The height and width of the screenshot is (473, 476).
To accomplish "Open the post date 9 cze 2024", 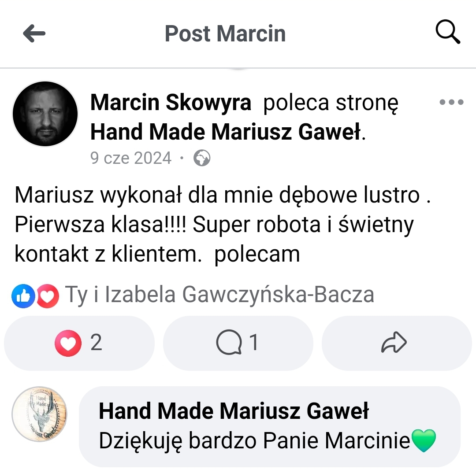I will click(131, 158).
